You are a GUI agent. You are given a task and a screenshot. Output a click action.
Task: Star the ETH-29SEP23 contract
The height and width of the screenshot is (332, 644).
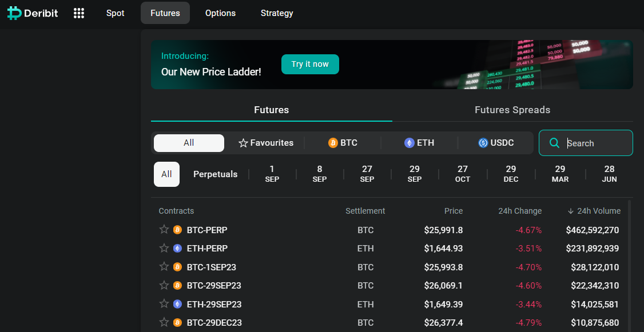tap(164, 303)
